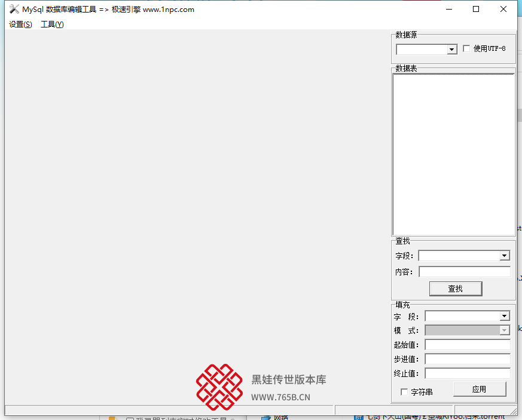Open the 设置(S) menu
This screenshot has width=522, height=420.
(21, 24)
